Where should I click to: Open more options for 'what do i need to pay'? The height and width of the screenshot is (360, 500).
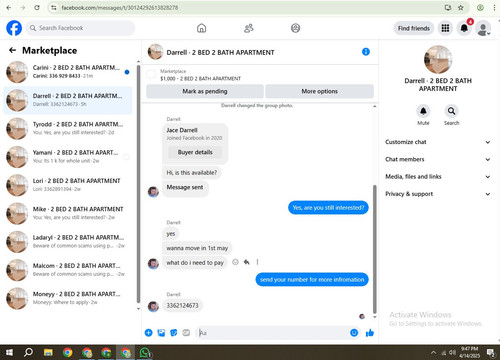point(257,262)
